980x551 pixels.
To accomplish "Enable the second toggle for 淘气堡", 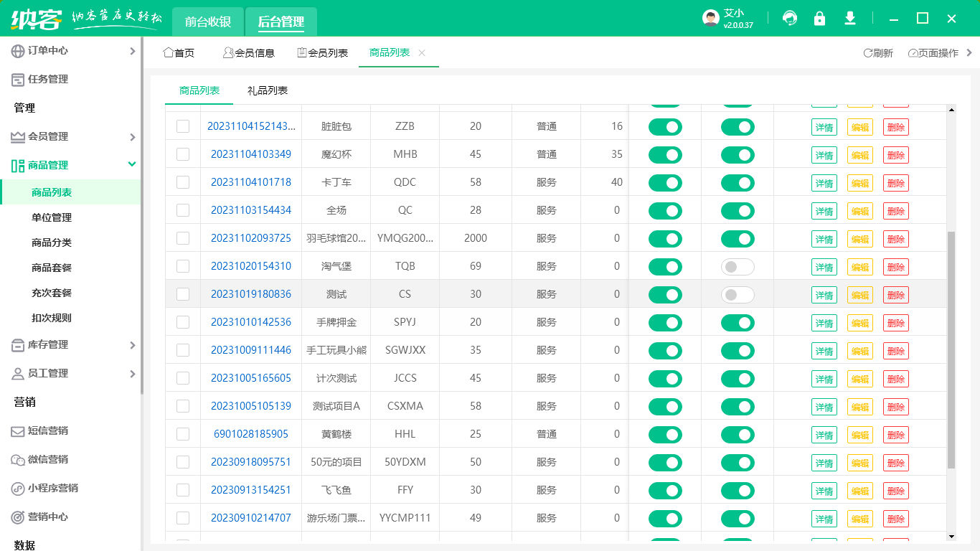I will coord(738,267).
